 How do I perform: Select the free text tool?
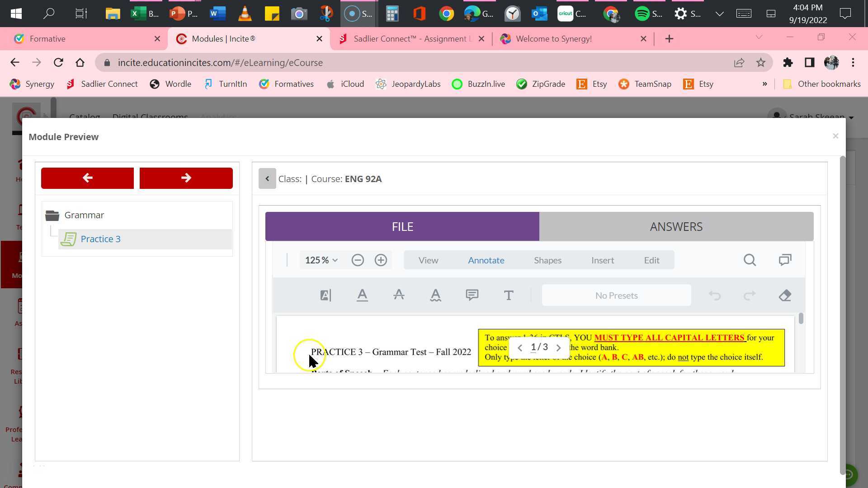click(509, 296)
